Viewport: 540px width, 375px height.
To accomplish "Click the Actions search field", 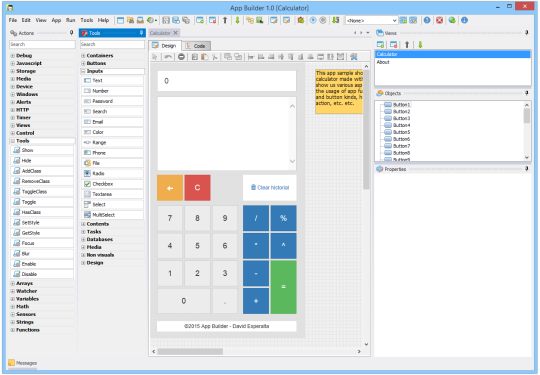I will coord(42,44).
